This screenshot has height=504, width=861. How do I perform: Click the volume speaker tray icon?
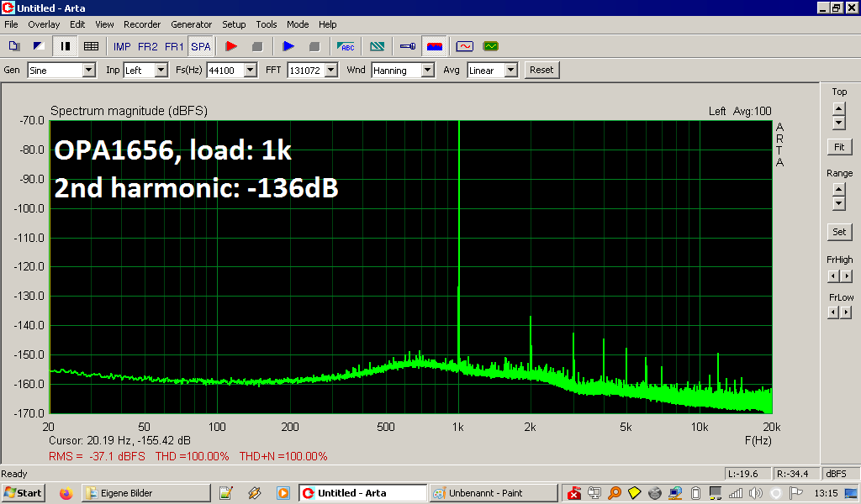[x=756, y=493]
